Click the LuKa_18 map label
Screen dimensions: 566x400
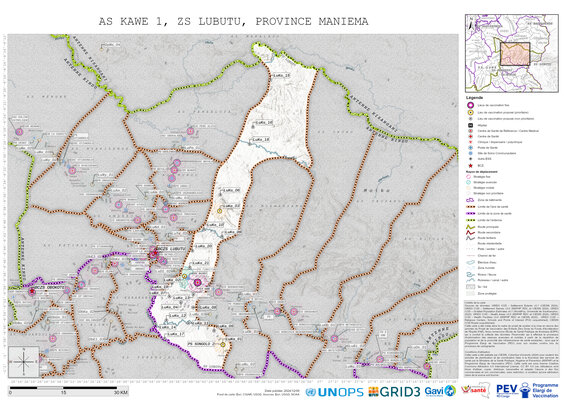click(x=260, y=139)
